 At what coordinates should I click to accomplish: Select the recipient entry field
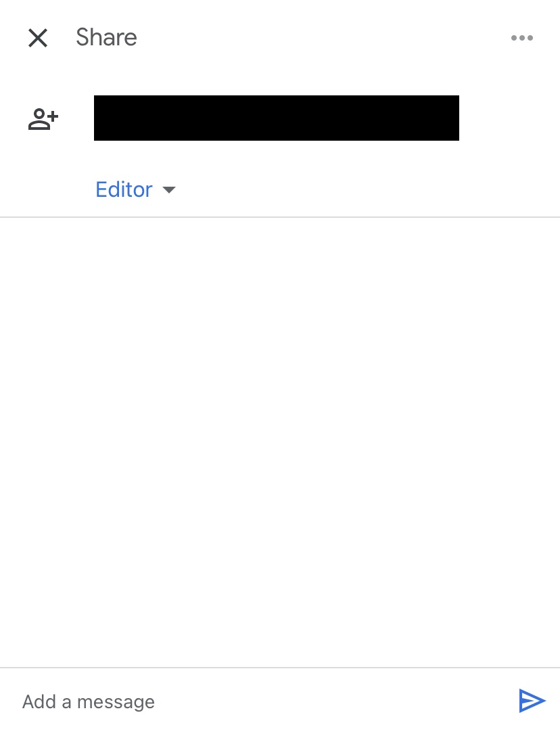coord(277,118)
